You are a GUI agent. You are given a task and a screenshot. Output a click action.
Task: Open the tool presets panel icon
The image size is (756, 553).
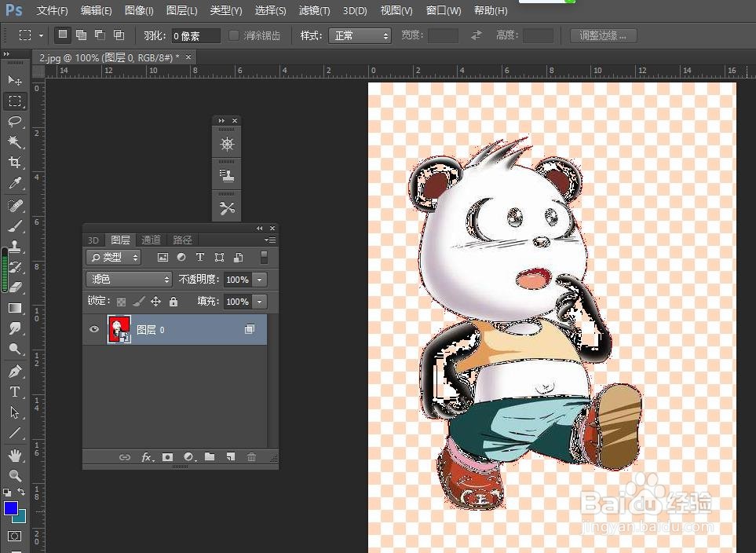[227, 208]
